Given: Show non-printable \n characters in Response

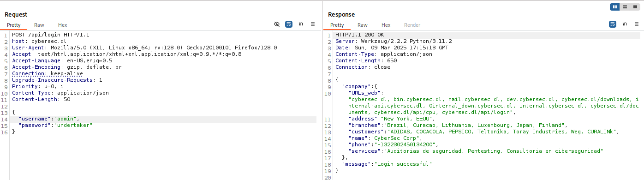Looking at the screenshot, I should pyautogui.click(x=625, y=24).
